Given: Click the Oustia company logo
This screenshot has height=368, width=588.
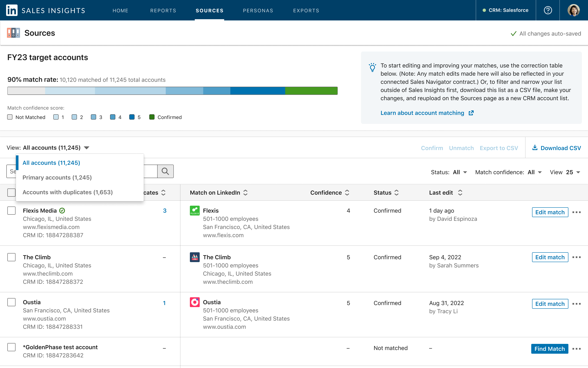Looking at the screenshot, I should point(195,302).
